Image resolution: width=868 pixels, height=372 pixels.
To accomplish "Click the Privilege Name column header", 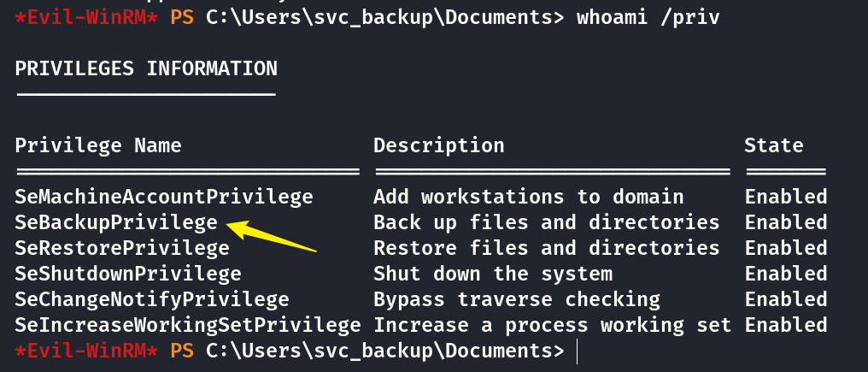I will pyautogui.click(x=98, y=145).
